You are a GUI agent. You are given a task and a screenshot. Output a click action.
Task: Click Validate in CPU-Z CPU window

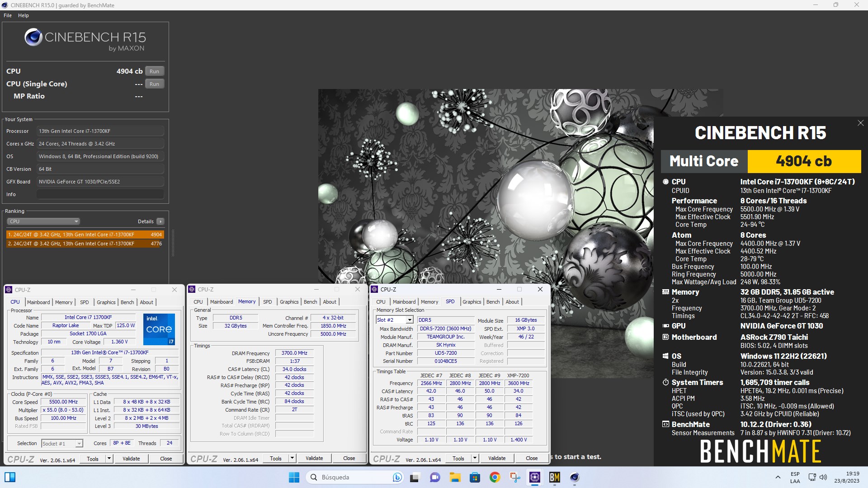131,459
